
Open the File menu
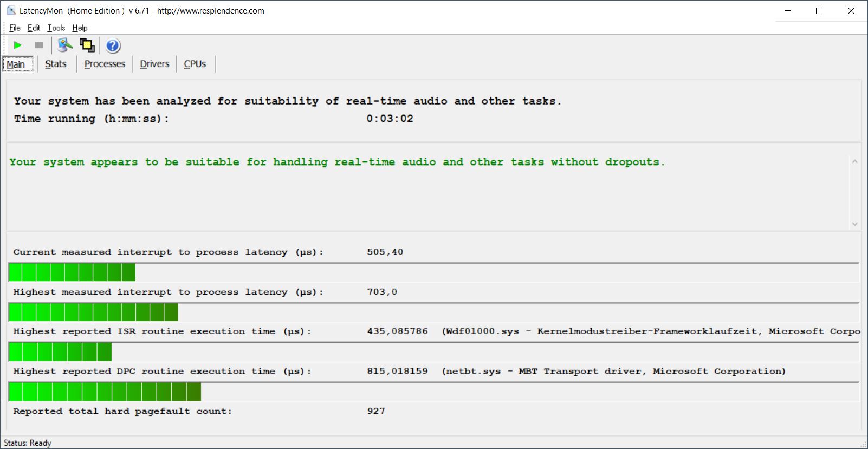pyautogui.click(x=15, y=28)
